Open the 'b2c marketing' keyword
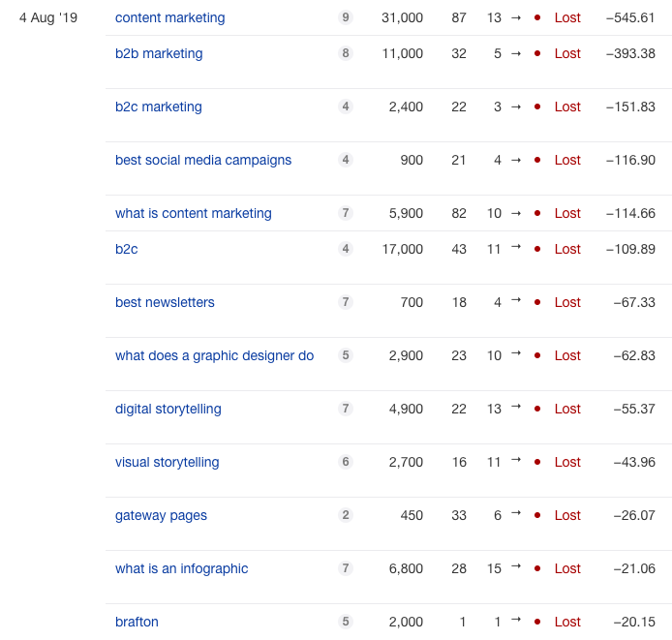The height and width of the screenshot is (640, 672). pyautogui.click(x=159, y=107)
